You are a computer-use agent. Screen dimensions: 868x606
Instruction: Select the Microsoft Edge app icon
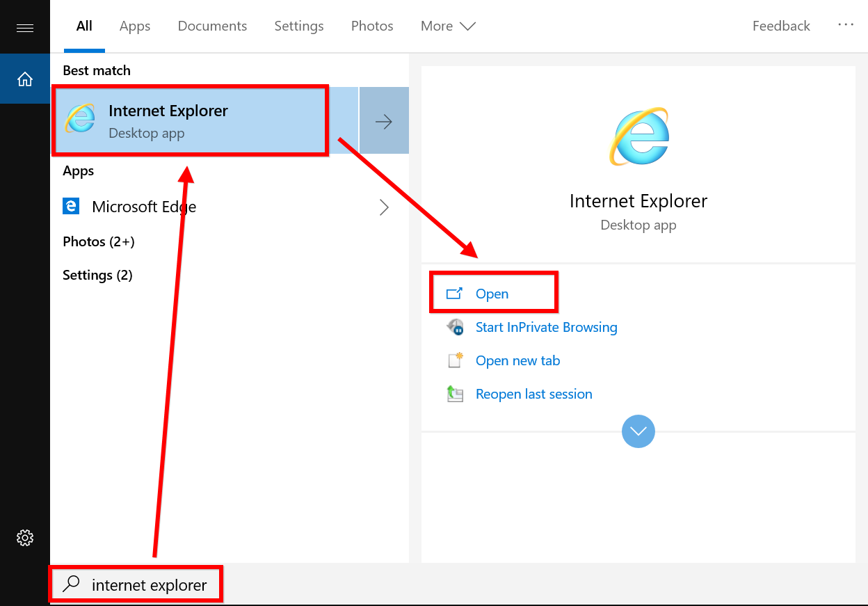click(71, 206)
